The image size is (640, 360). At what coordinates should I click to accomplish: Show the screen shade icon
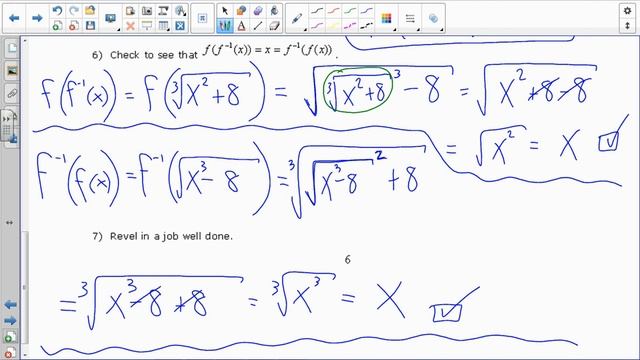[147, 26]
